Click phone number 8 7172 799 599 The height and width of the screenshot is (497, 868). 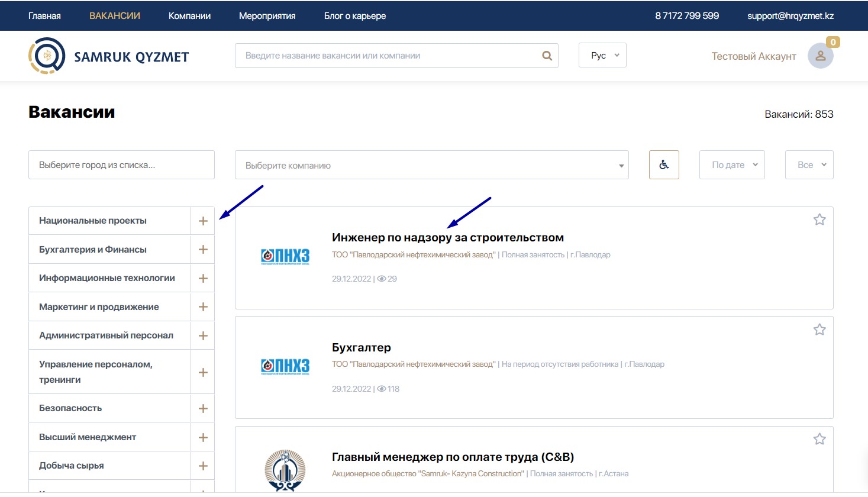[687, 16]
